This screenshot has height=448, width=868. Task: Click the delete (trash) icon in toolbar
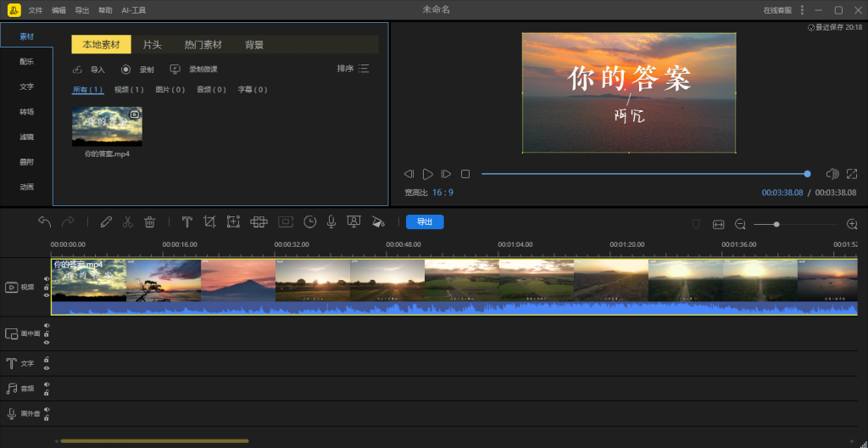[149, 222]
